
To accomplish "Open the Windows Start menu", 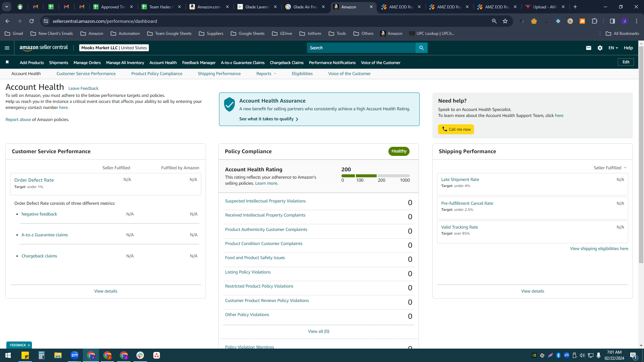I will [x=8, y=355].
